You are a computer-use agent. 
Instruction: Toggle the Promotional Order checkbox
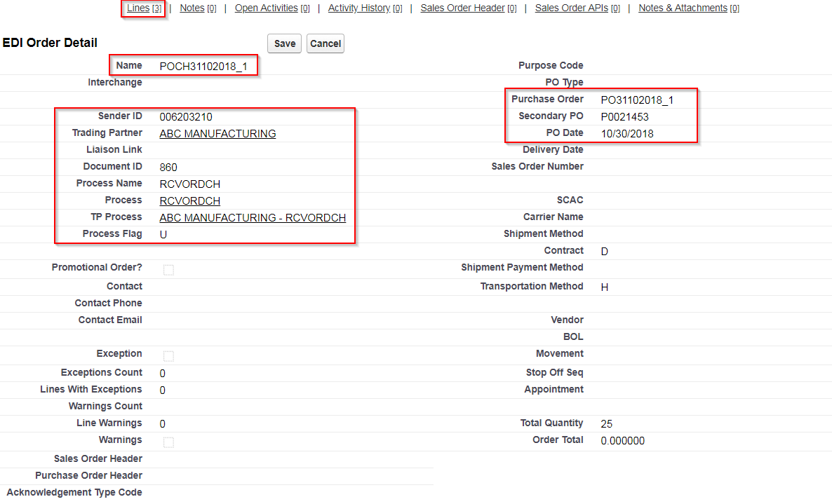[x=168, y=270]
